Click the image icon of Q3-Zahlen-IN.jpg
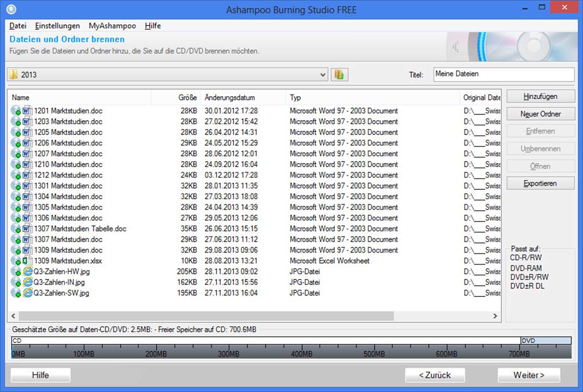 pyautogui.click(x=27, y=282)
